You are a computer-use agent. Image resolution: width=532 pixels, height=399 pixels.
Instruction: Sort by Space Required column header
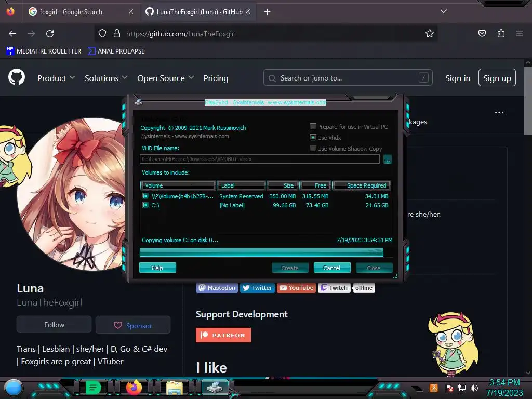362,185
